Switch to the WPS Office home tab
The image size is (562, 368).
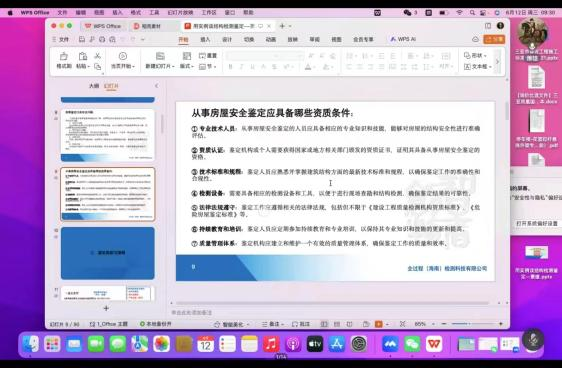(104, 26)
